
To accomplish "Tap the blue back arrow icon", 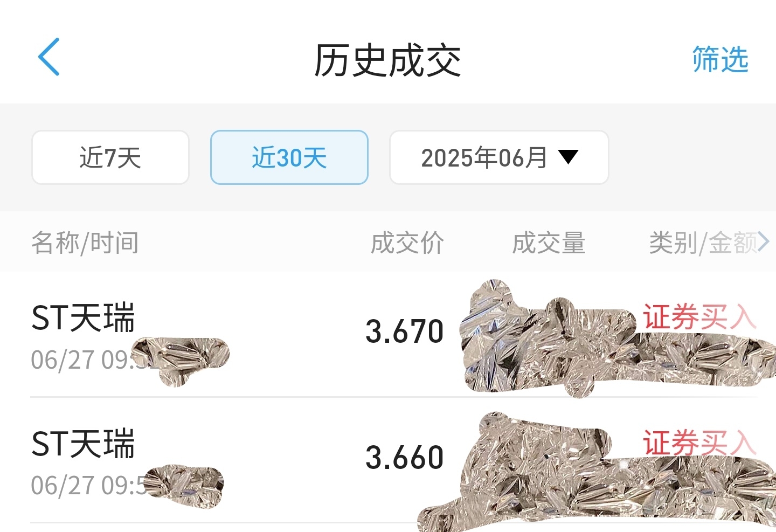I will 48,57.
